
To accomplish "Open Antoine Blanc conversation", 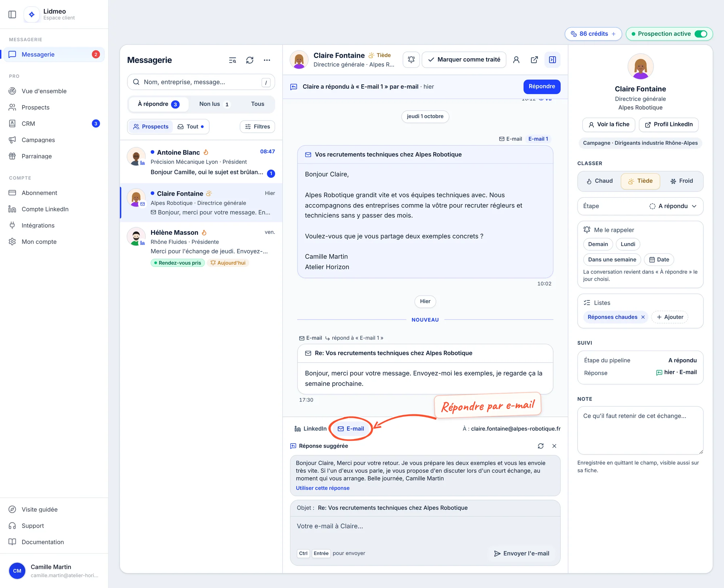I will pos(201,162).
